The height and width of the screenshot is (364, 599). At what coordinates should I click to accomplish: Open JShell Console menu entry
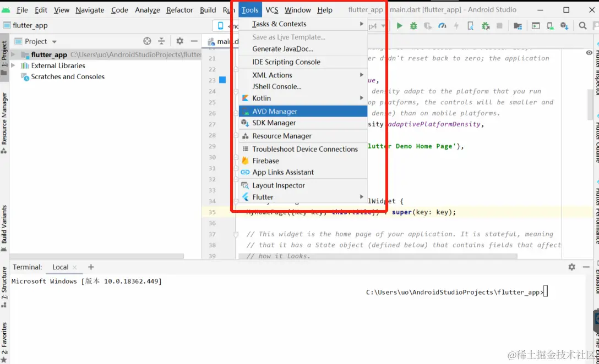click(303, 87)
